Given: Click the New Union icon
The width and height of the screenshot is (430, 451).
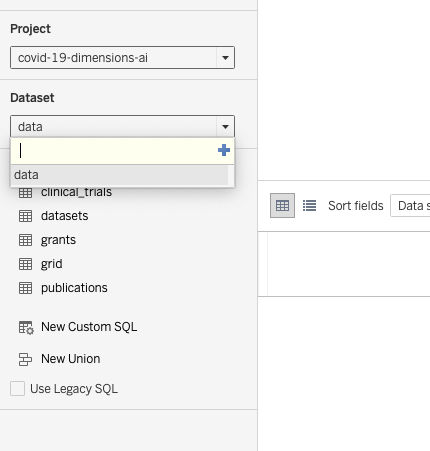Looking at the screenshot, I should tap(25, 359).
